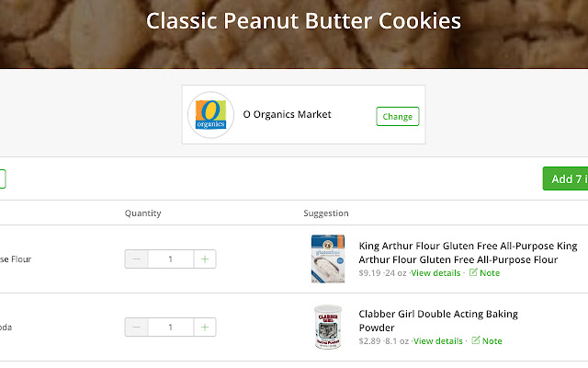This screenshot has height=368, width=588.
Task: Open King Arthur Flour product thumbnail
Action: [327, 259]
